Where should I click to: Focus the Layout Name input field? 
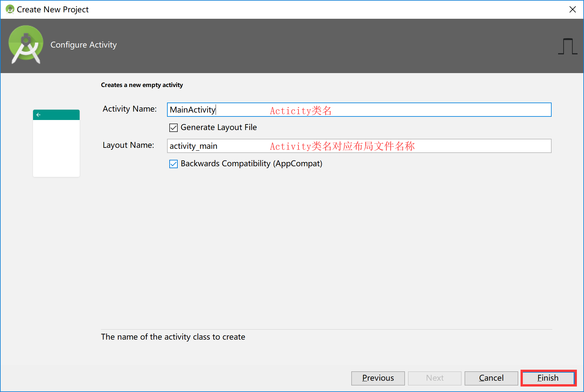(x=359, y=146)
